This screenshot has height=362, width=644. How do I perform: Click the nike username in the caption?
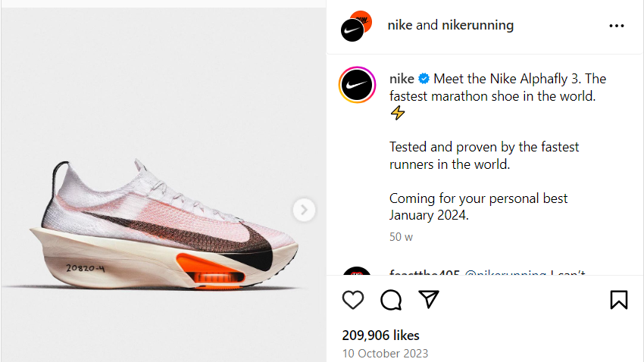[x=402, y=79]
